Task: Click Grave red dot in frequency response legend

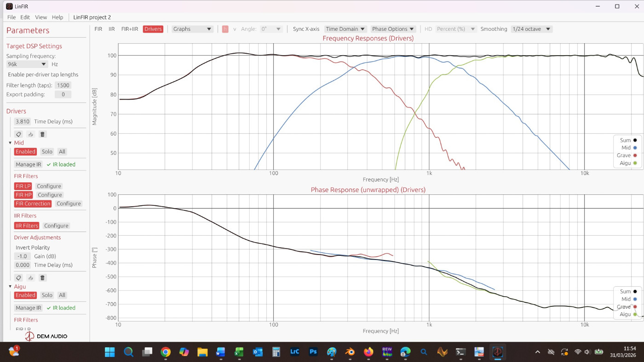Action: (635, 155)
